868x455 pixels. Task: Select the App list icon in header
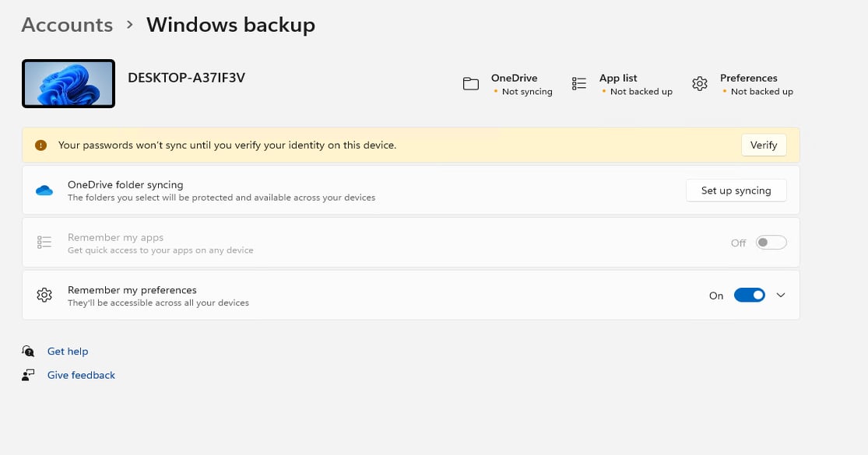tap(579, 83)
